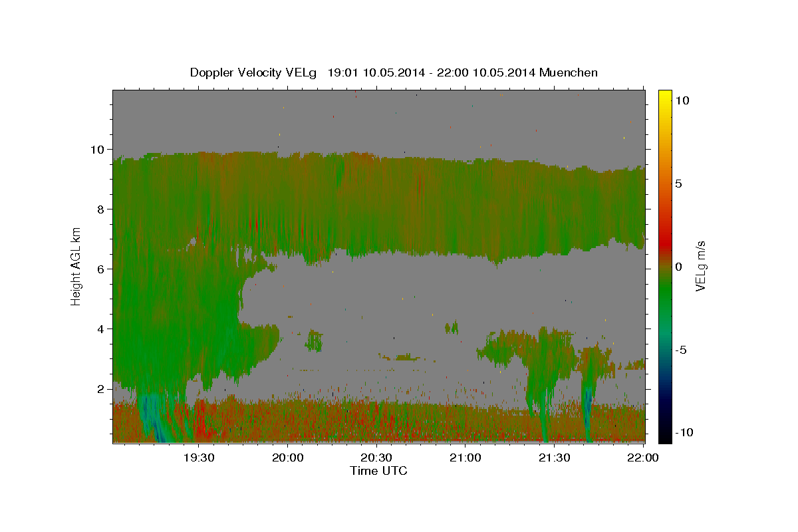Click the colorbar value 5
The width and height of the screenshot is (798, 532).
click(x=679, y=183)
